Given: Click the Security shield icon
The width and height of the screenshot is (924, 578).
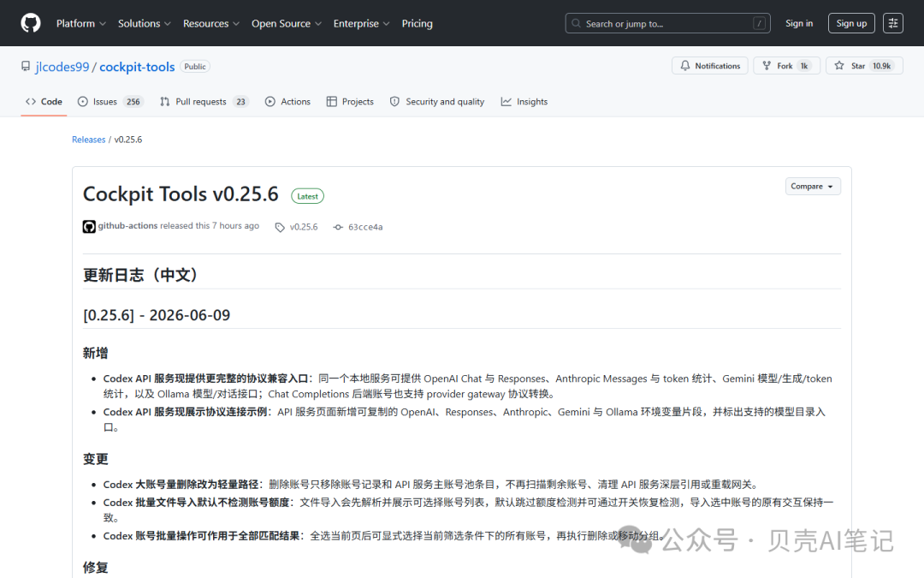Looking at the screenshot, I should (x=394, y=101).
